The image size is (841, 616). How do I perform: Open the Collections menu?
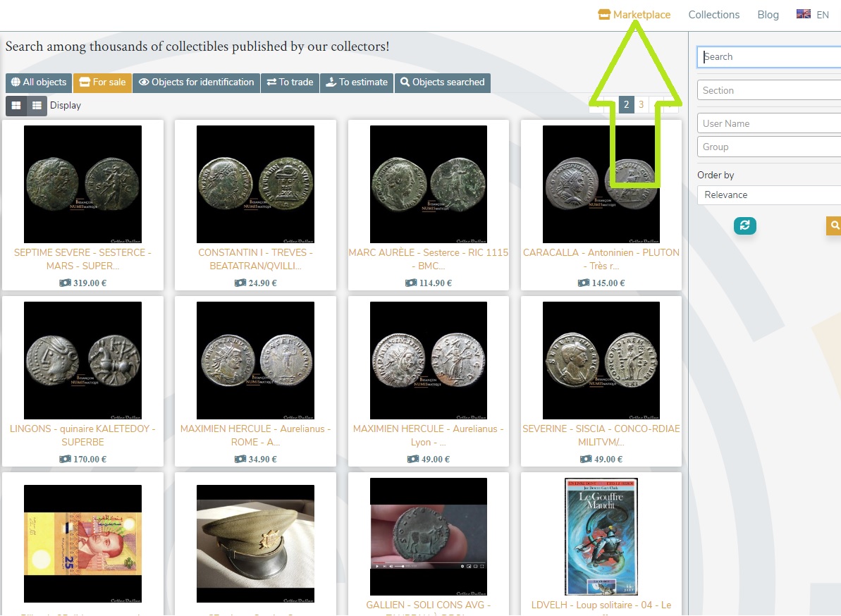click(x=713, y=14)
